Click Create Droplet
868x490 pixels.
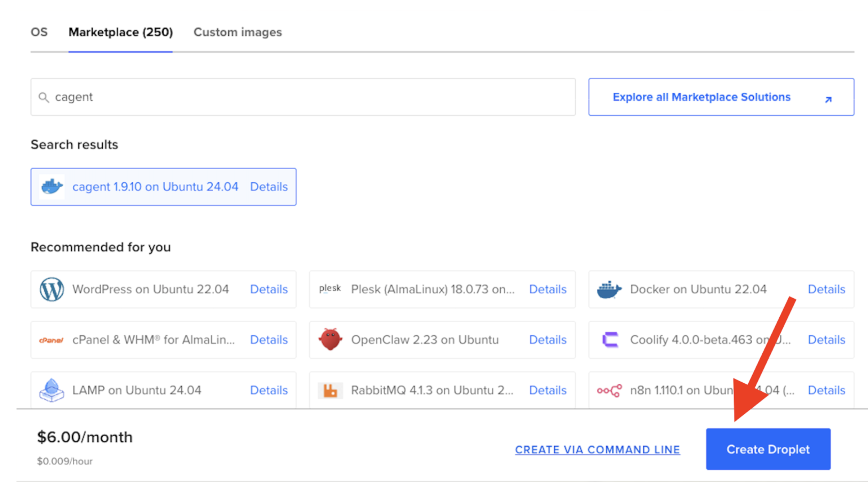pyautogui.click(x=768, y=449)
